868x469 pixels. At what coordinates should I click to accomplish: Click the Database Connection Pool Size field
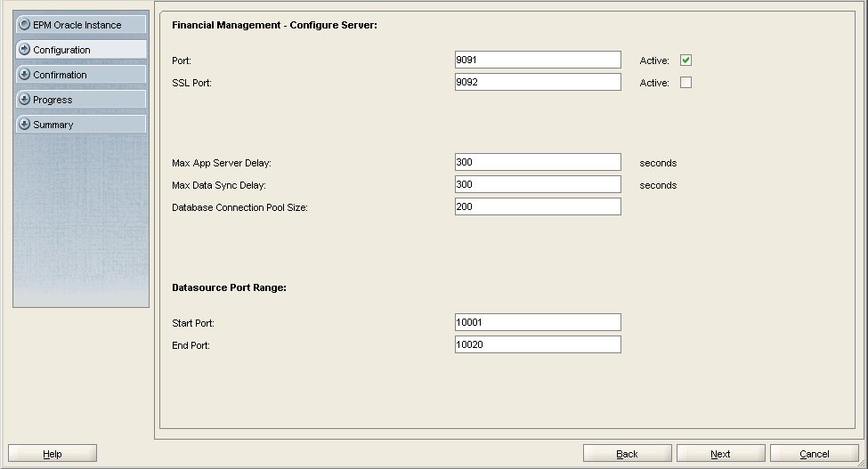click(x=538, y=206)
